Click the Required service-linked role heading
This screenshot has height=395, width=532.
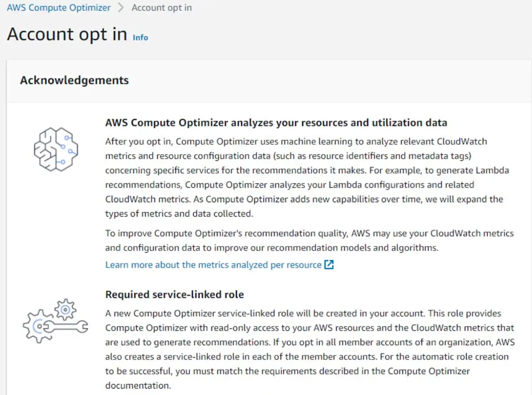[174, 294]
